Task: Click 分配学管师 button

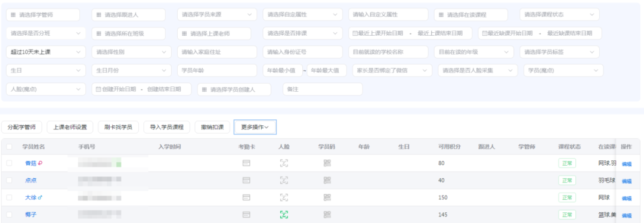Action: [21, 127]
